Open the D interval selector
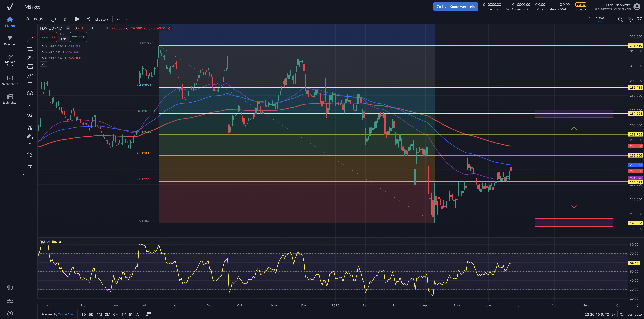This screenshot has height=319, width=644. 65,19
